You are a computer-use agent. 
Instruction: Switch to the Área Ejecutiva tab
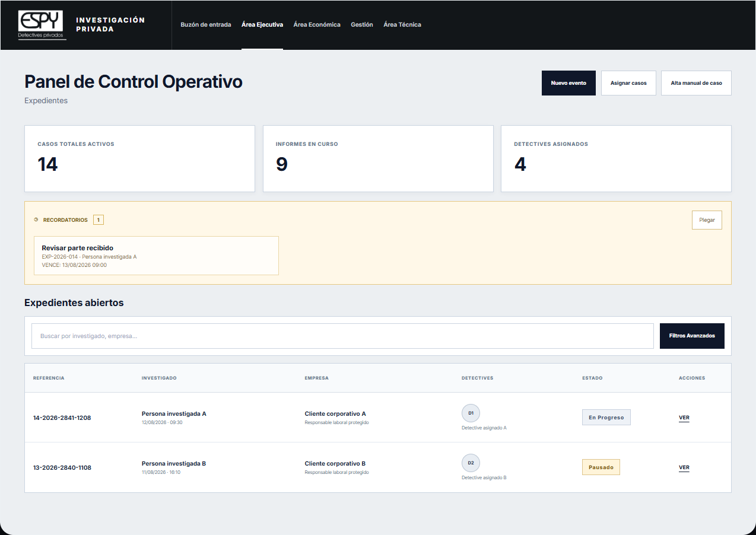(262, 25)
